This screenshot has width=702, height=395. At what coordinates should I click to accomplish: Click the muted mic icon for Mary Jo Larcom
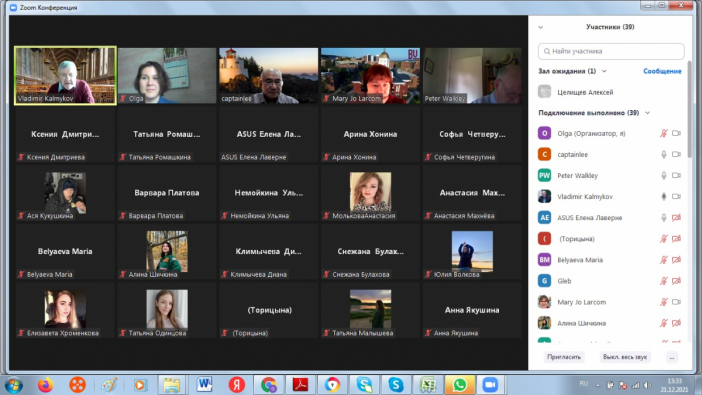click(664, 302)
